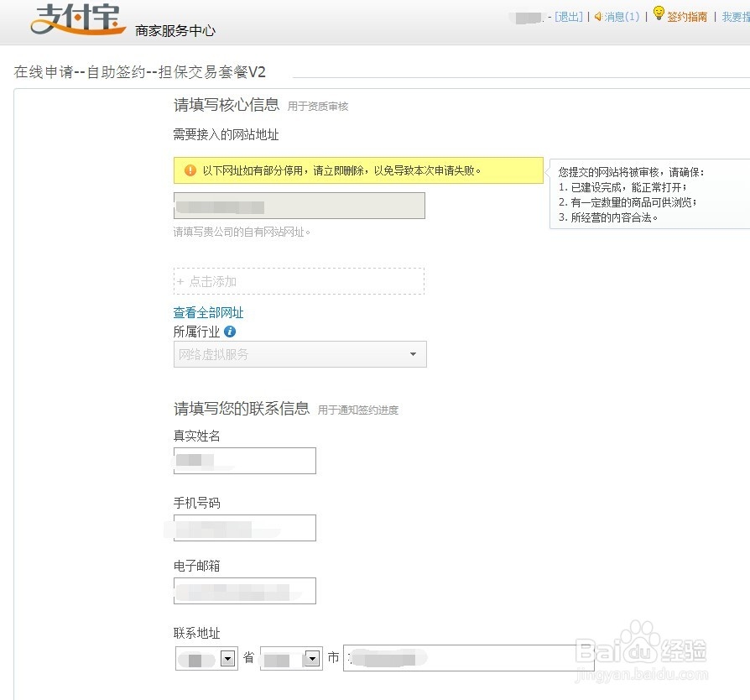The height and width of the screenshot is (700, 750).
Task: Click 签约指南 signing guide
Action: [685, 16]
